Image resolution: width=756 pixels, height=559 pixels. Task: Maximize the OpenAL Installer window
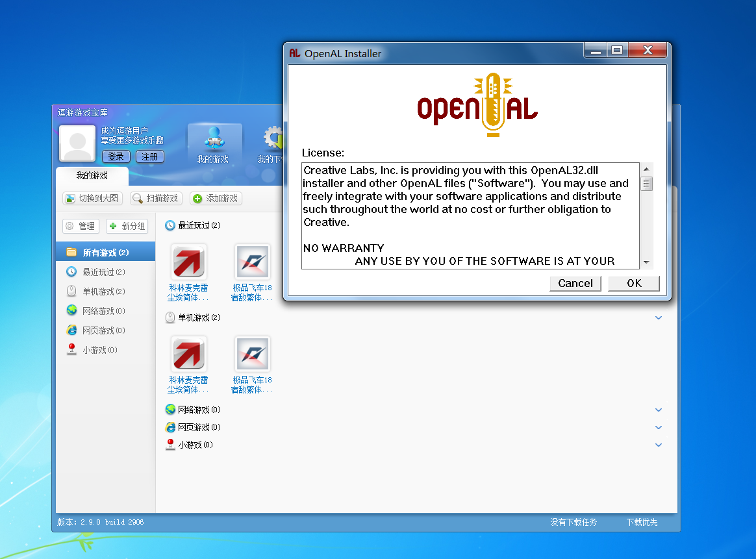click(617, 50)
